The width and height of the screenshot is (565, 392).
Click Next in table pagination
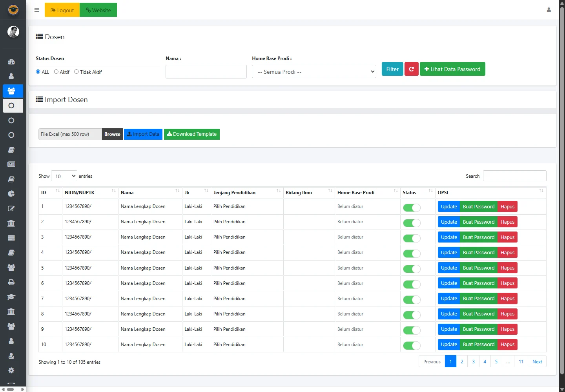click(x=537, y=362)
